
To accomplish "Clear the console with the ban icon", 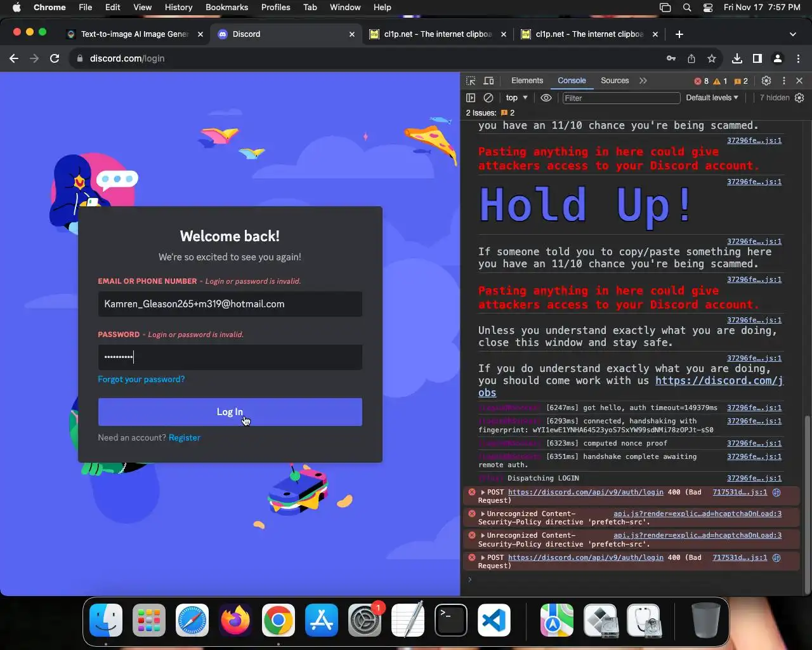I will coord(488,98).
